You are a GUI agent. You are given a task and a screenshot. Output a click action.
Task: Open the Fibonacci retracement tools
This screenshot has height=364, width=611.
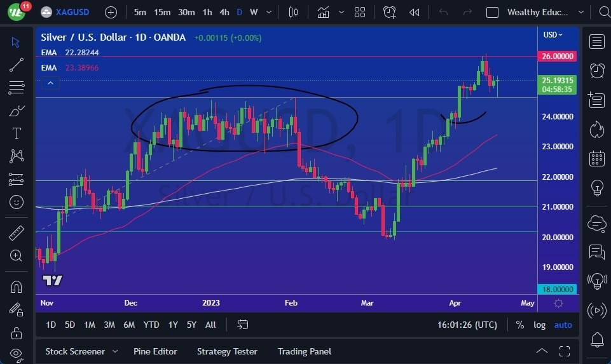tap(16, 88)
